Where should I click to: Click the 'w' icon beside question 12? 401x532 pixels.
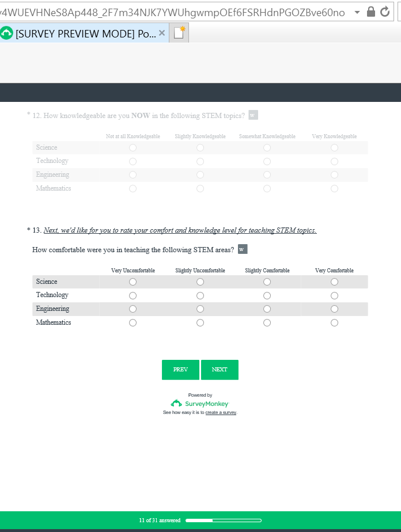point(253,115)
